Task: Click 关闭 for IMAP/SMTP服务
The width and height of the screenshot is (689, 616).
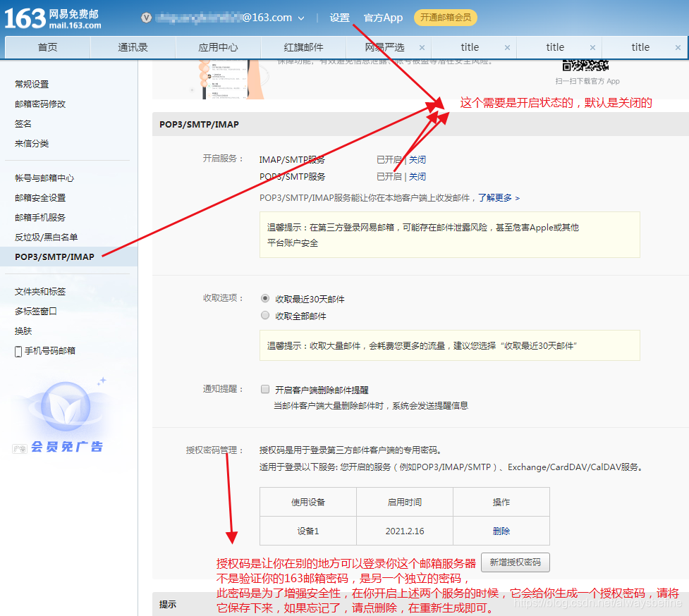Action: [x=417, y=159]
